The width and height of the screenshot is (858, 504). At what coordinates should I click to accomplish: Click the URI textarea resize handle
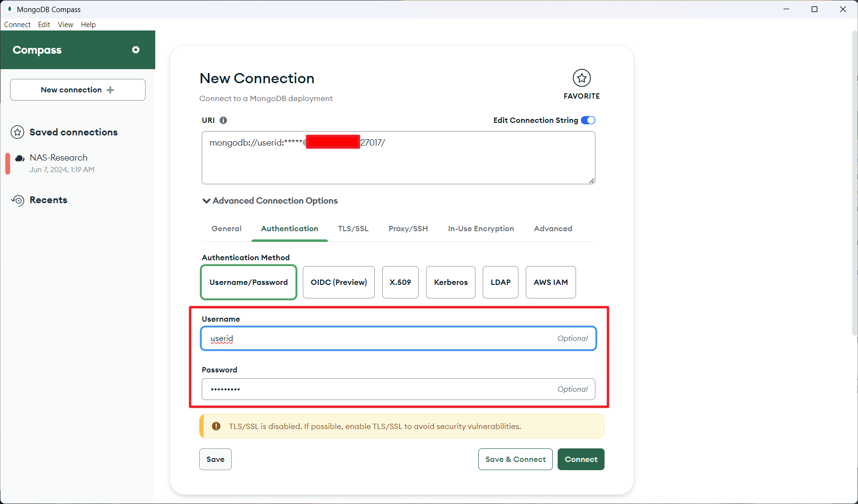(592, 180)
